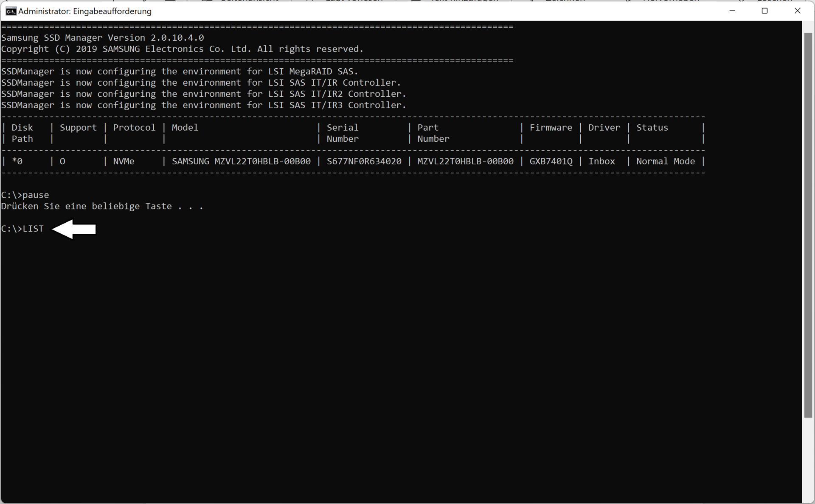Click the line mentioning IT/IR2 Controller
Image resolution: width=815 pixels, height=504 pixels.
point(204,94)
